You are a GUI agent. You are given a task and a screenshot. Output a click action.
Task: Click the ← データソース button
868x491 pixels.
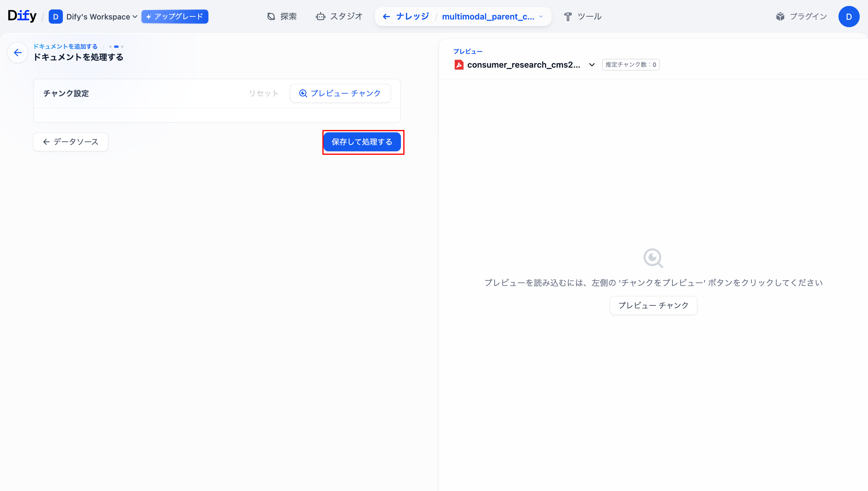71,142
